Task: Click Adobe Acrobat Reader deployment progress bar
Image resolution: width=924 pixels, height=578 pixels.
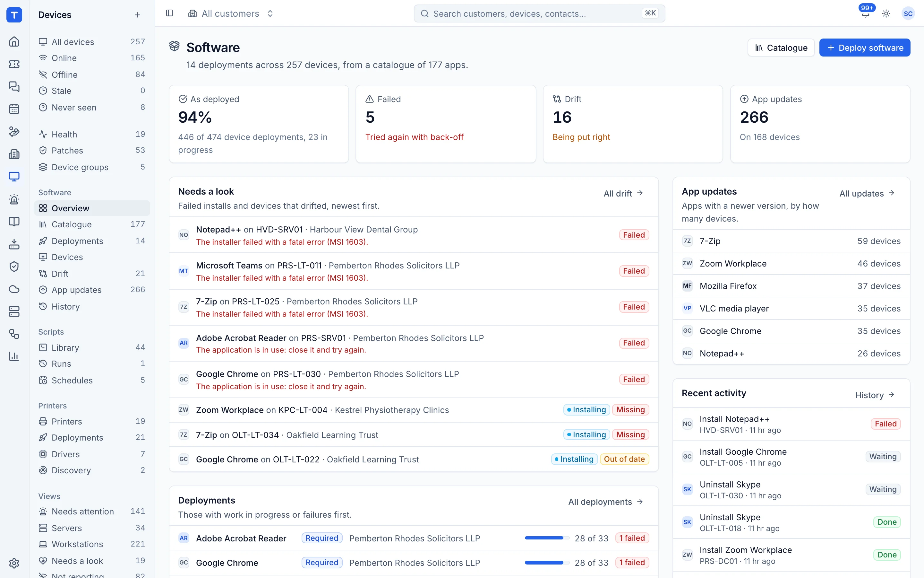Action: pos(547,538)
